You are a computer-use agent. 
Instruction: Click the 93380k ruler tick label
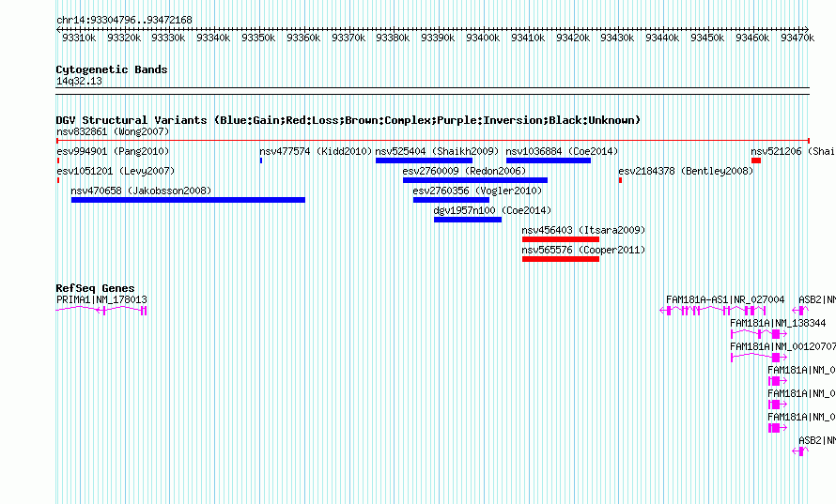click(393, 38)
